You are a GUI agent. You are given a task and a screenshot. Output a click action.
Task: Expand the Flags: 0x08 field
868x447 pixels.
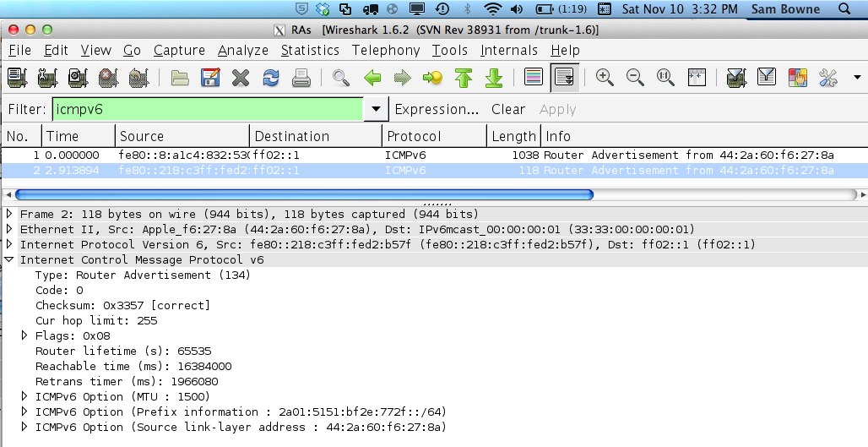point(24,335)
